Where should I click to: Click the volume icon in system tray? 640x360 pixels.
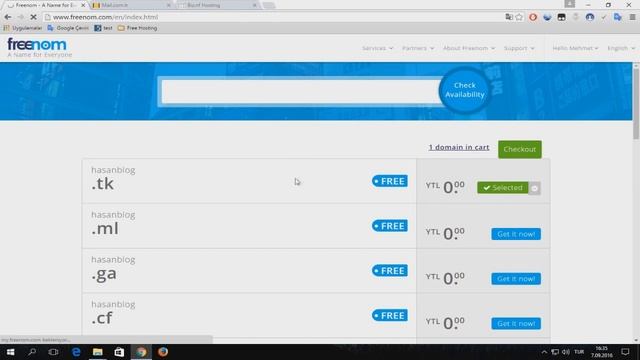(x=566, y=352)
